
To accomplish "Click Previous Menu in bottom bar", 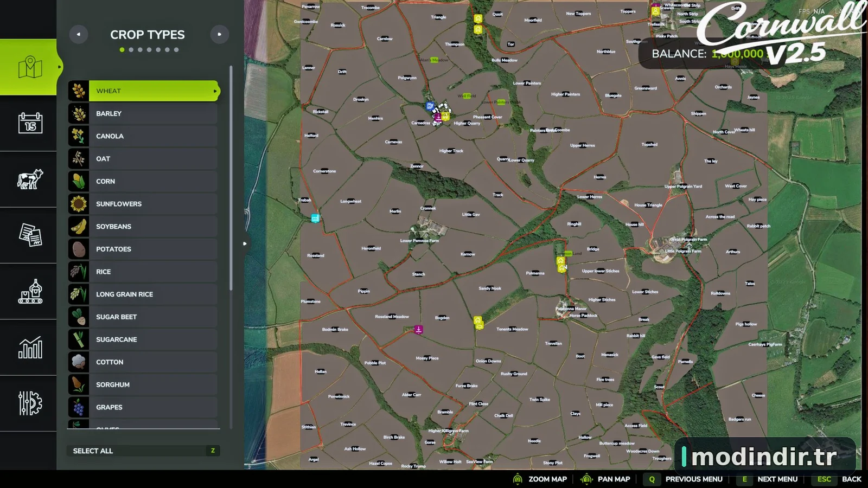I will coord(684,479).
